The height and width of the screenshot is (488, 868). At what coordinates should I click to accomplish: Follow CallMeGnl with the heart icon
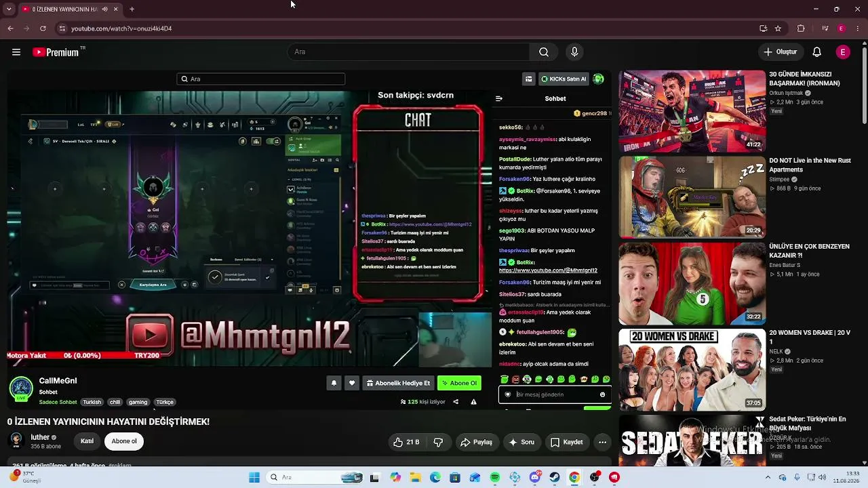[351, 383]
